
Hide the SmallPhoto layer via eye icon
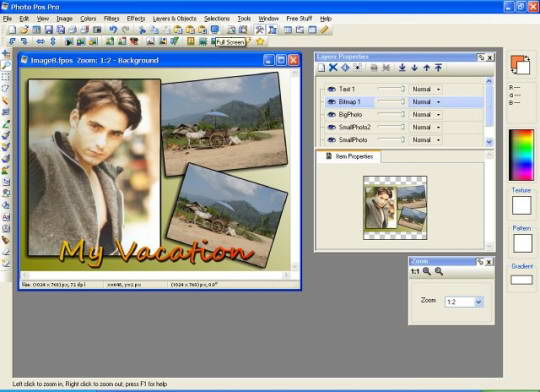tap(331, 140)
